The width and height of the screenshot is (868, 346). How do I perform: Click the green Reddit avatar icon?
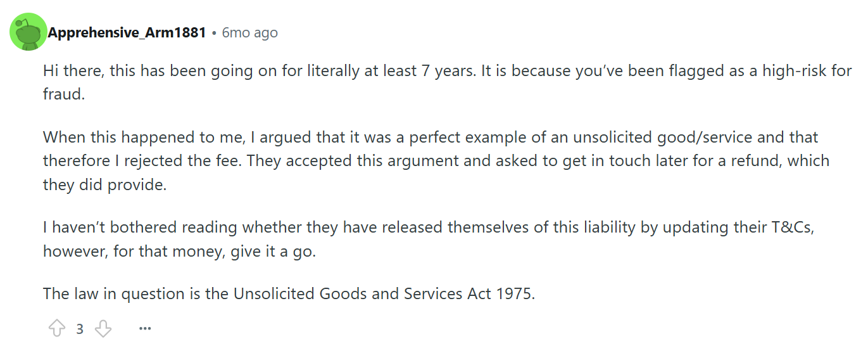click(28, 32)
